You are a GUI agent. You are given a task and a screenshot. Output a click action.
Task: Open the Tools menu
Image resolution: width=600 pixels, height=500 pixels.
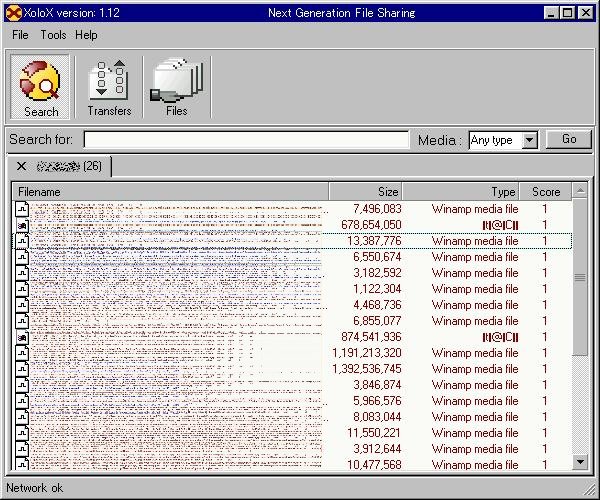(53, 35)
